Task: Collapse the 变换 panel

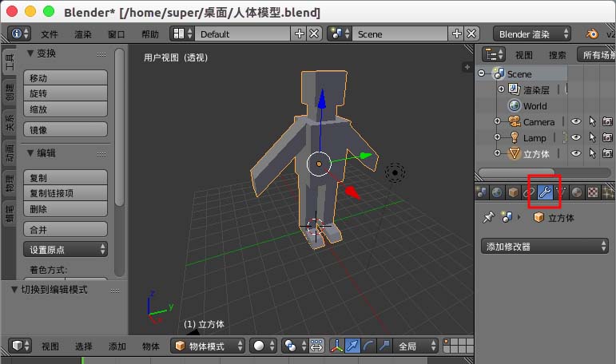Action: click(30, 53)
